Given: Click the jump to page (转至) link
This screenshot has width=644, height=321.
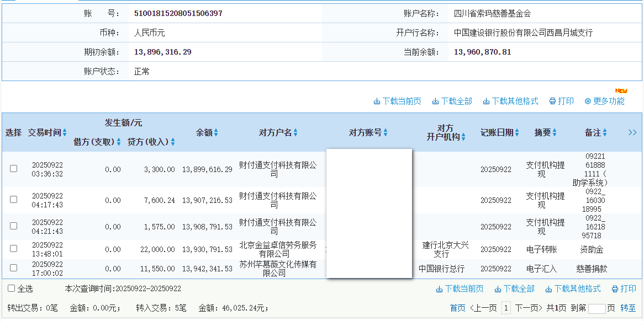Looking at the screenshot, I should pos(627,308).
